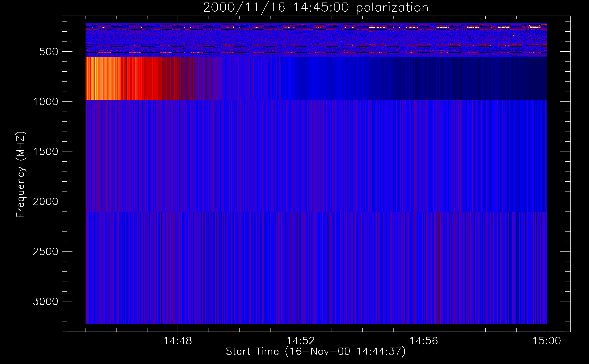
Task: Click the 1000 frequency tick label
Action: (x=46, y=102)
